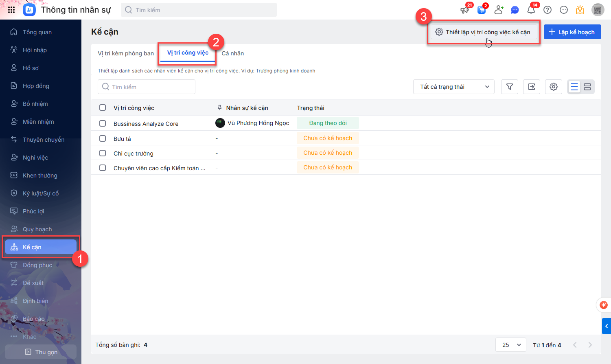This screenshot has width=611, height=364.
Task: Select the Vị trí công việc tab
Action: 188,53
